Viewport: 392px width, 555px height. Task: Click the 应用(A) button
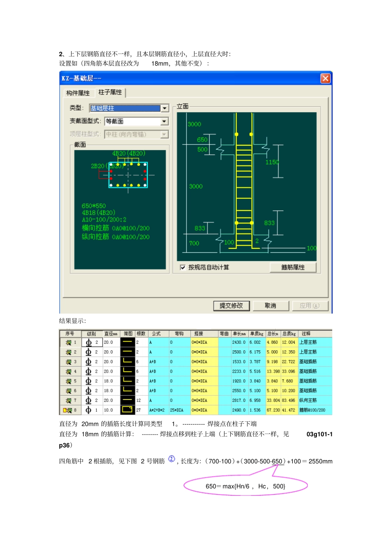[309, 306]
